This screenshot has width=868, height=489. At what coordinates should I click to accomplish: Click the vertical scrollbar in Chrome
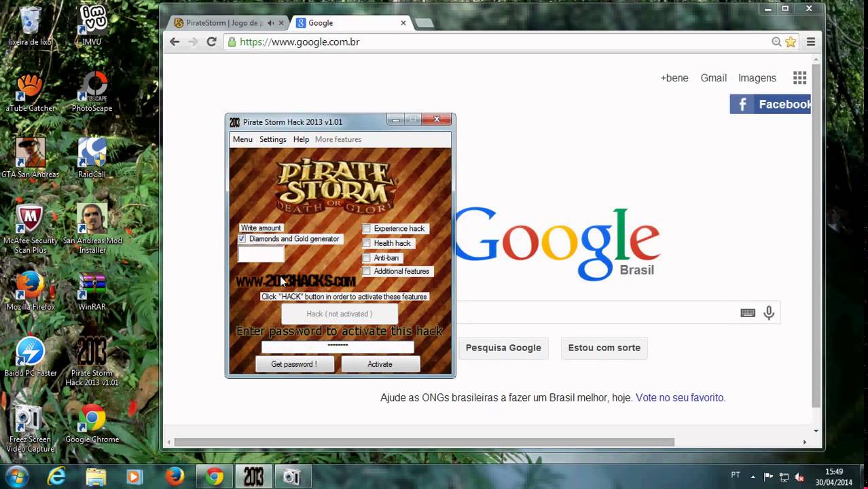click(x=816, y=234)
